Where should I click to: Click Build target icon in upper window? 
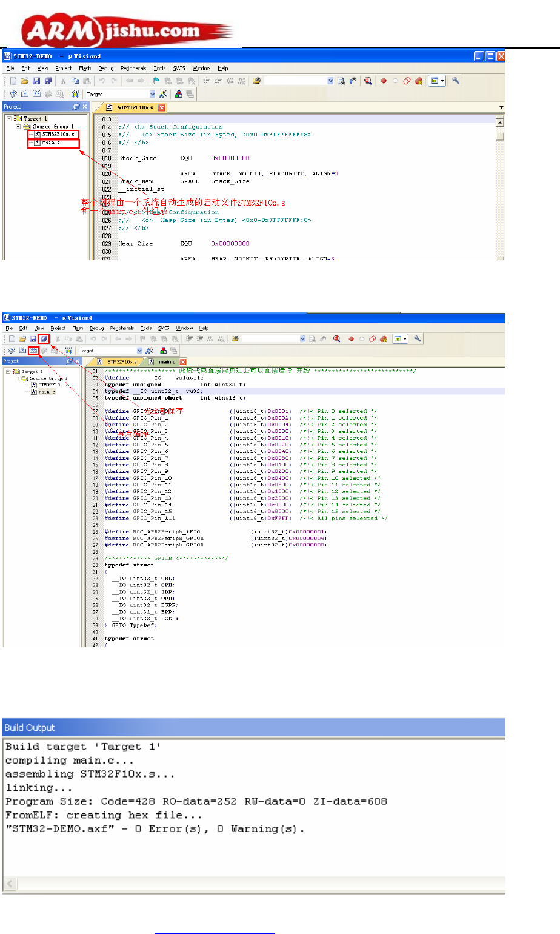pyautogui.click(x=24, y=94)
